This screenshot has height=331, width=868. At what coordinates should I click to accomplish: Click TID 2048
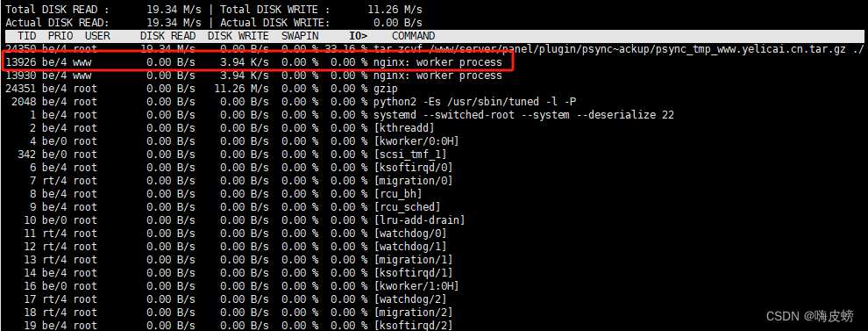[x=24, y=102]
